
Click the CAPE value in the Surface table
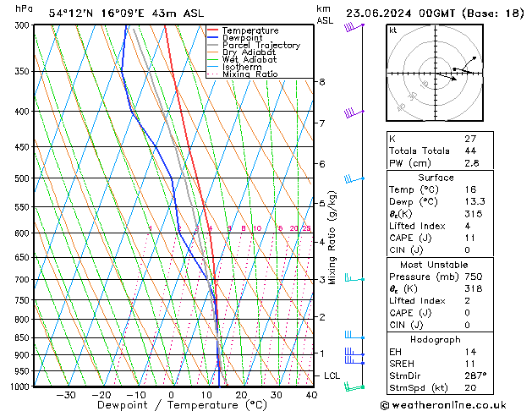point(470,238)
